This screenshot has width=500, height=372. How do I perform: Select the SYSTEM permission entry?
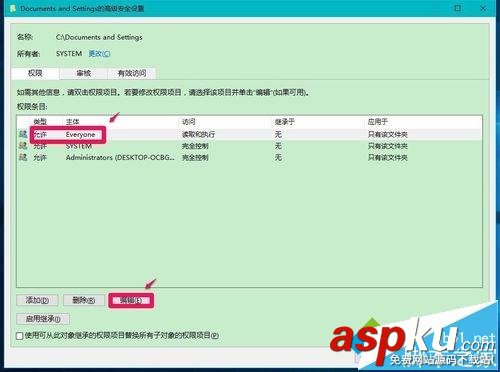click(x=249, y=146)
